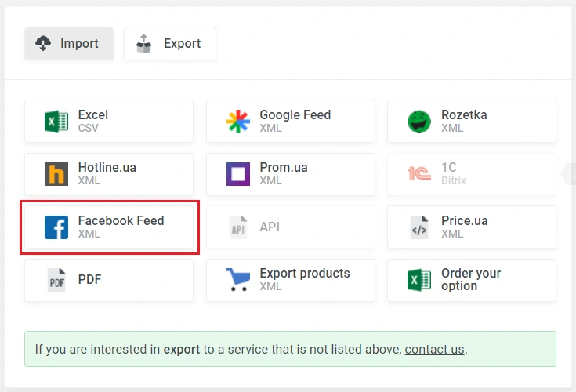Click the Price.ua code file icon
This screenshot has height=392, width=576.
coord(419,227)
